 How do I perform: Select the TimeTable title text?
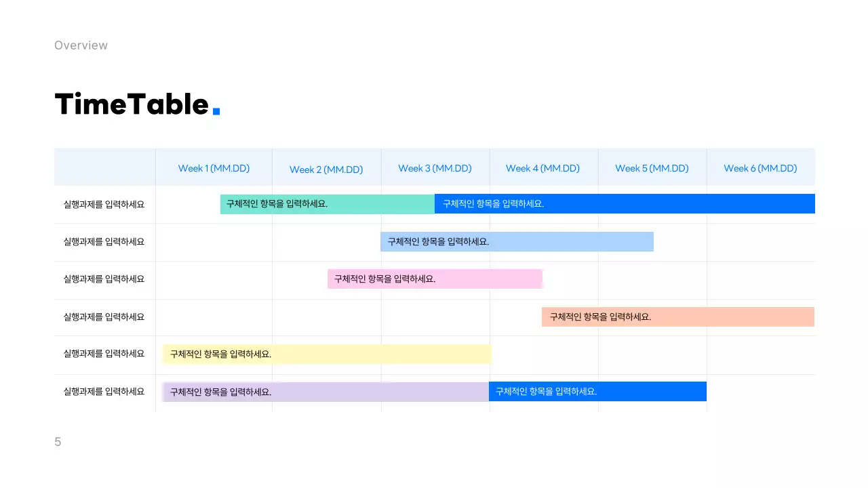(x=132, y=104)
